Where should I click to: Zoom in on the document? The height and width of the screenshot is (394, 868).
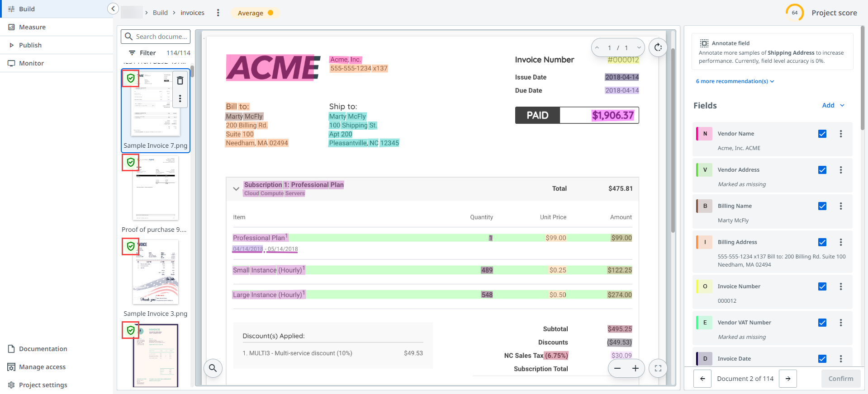(635, 368)
